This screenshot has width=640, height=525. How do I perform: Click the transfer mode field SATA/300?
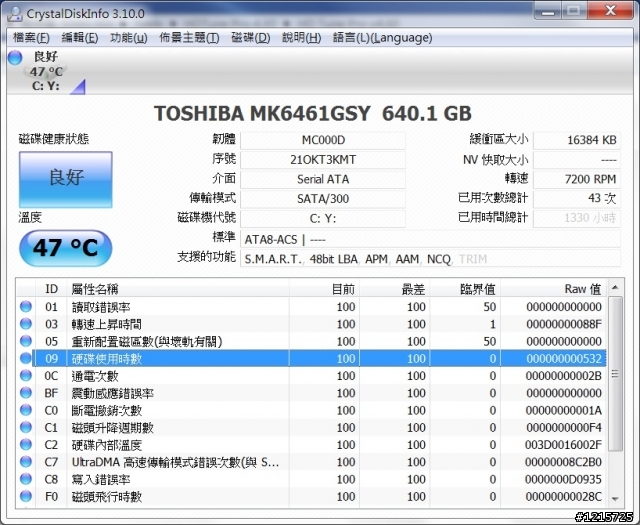(323, 199)
